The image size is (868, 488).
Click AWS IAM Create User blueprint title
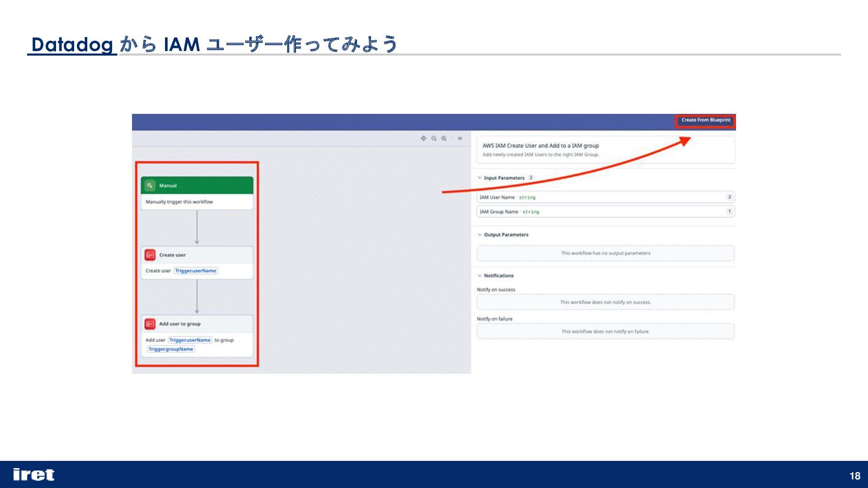pos(541,145)
